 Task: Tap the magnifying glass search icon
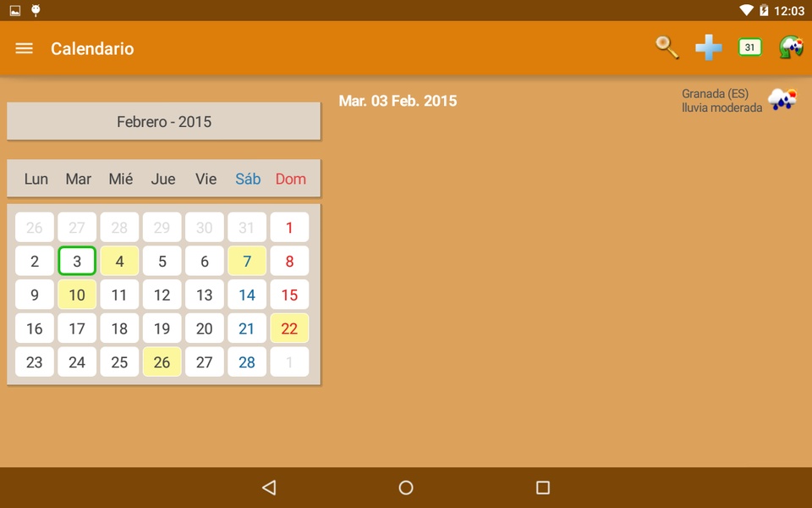pyautogui.click(x=667, y=47)
